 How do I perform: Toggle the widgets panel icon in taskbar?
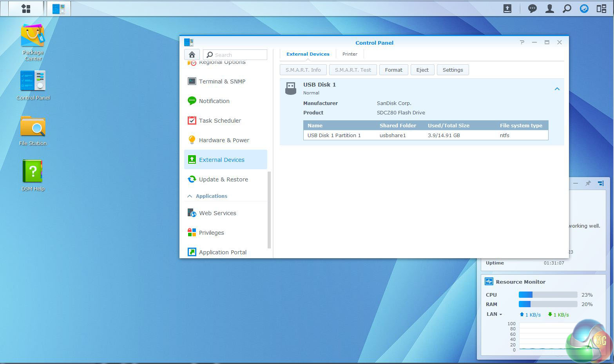coord(601,9)
